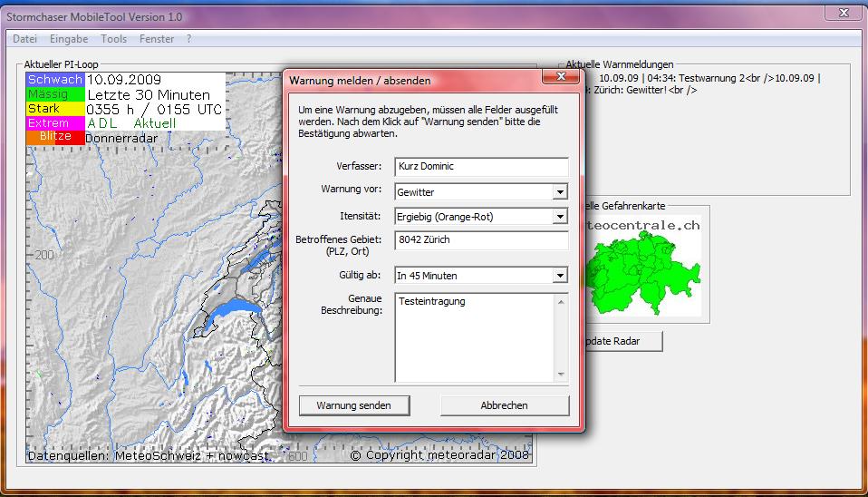Open the Eingabe menu

[69, 39]
